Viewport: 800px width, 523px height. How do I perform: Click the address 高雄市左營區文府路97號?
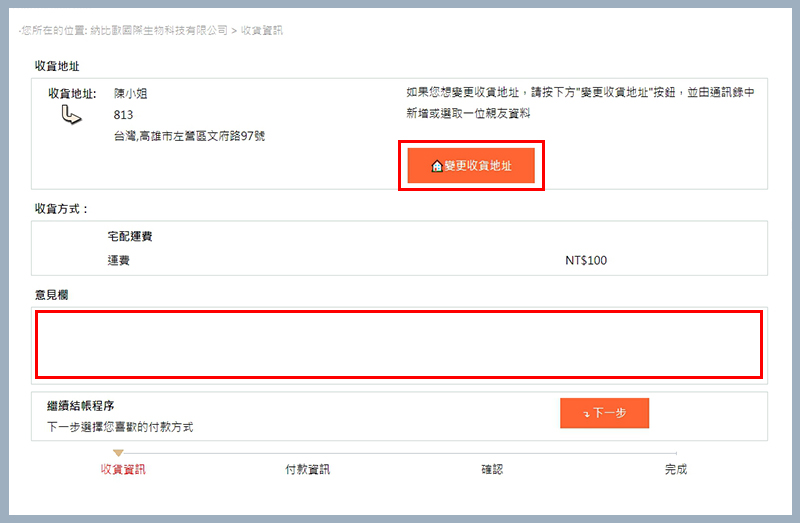202,136
